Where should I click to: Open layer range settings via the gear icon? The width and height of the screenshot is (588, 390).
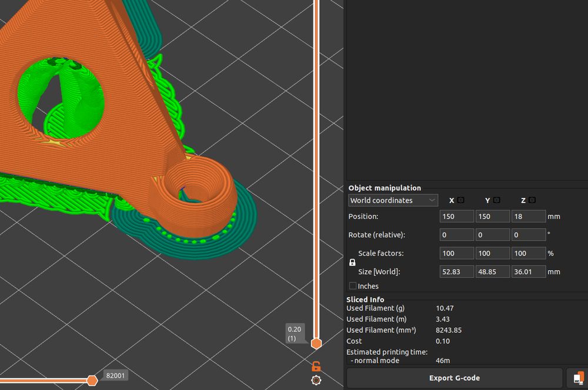tap(316, 381)
